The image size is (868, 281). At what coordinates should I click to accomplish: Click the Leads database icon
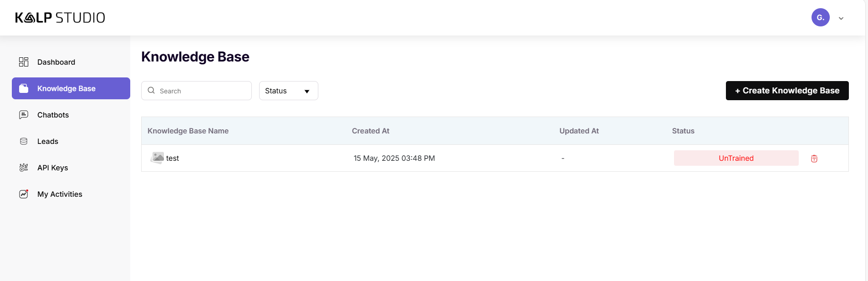point(24,141)
